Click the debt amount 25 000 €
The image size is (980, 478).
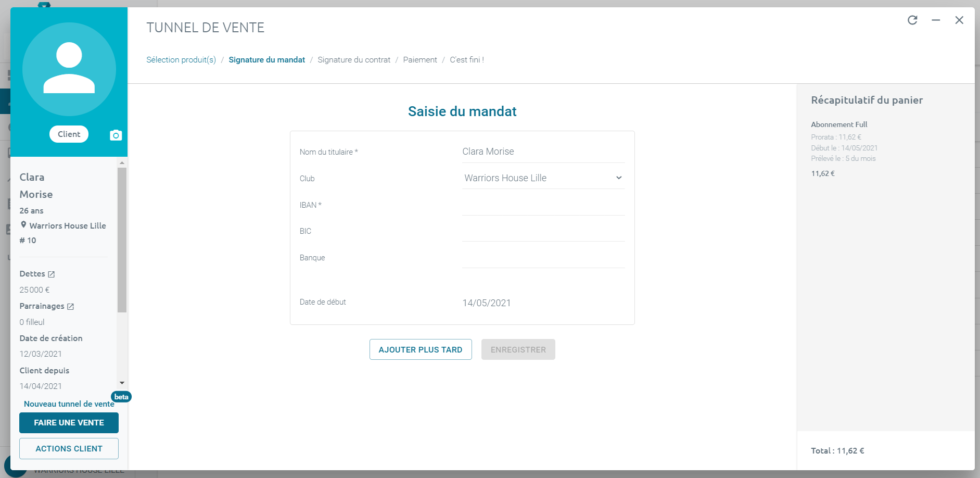pyautogui.click(x=34, y=290)
